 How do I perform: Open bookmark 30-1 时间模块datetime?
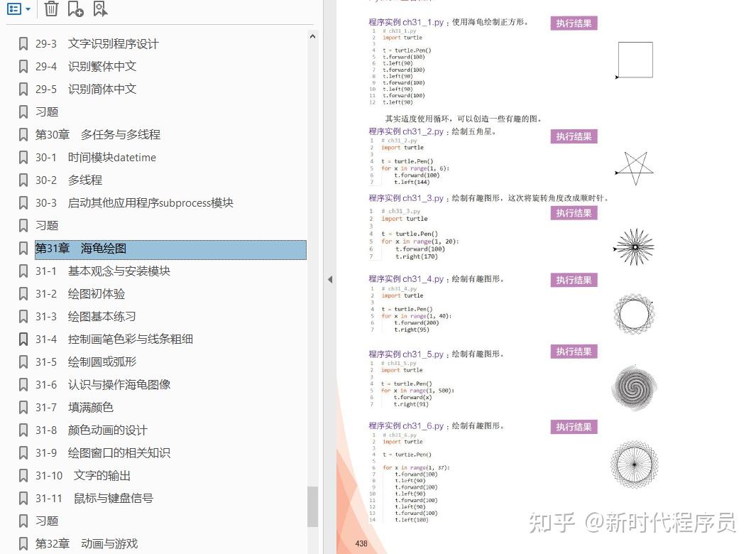95,157
